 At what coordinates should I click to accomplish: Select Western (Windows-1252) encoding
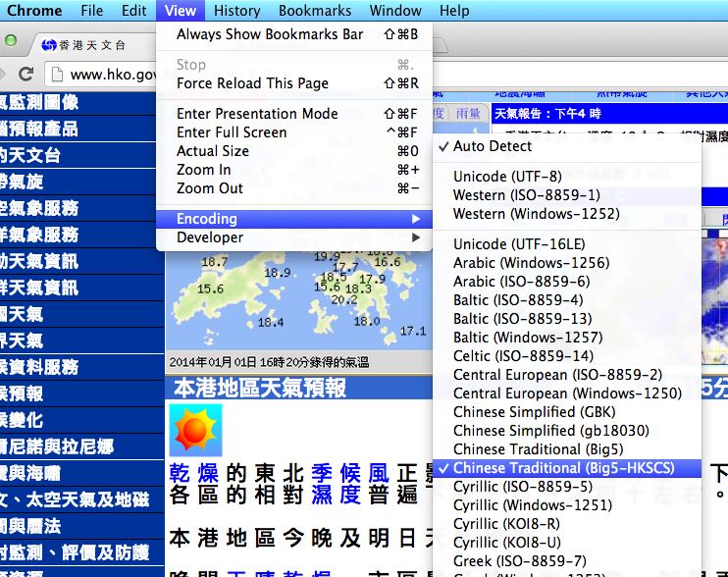566,214
